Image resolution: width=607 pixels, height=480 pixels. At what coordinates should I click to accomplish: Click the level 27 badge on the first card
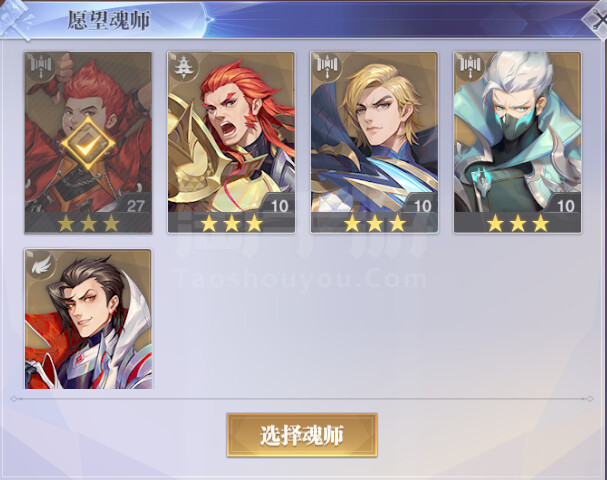[x=135, y=205]
